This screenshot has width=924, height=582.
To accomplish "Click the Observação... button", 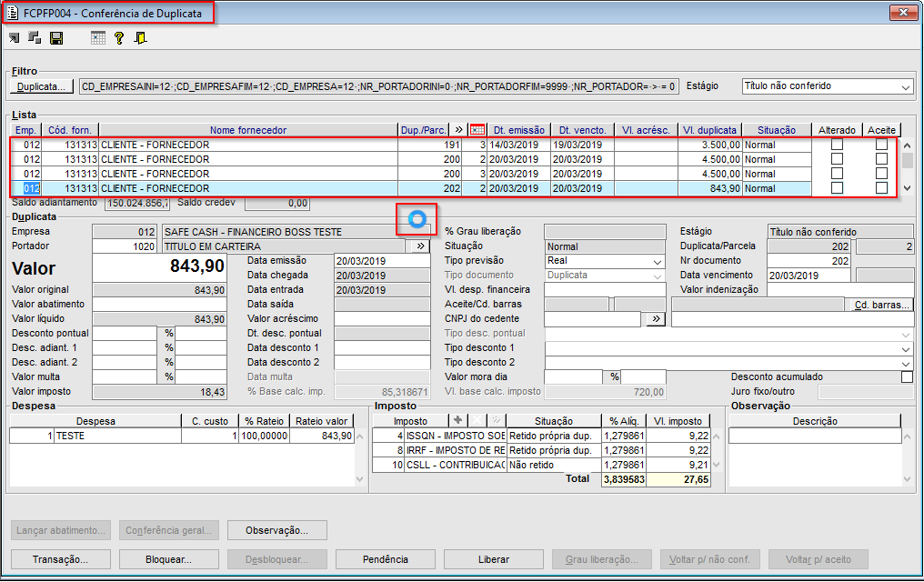I will pos(277,530).
